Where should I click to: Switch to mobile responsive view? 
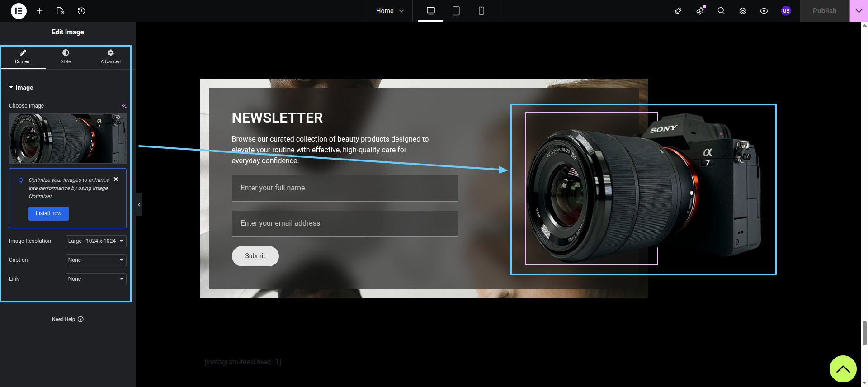coord(481,11)
